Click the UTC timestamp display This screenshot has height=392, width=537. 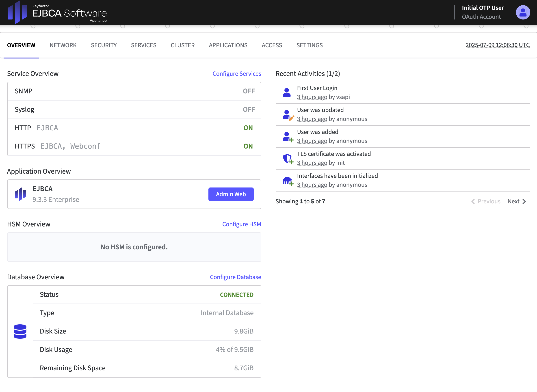497,45
